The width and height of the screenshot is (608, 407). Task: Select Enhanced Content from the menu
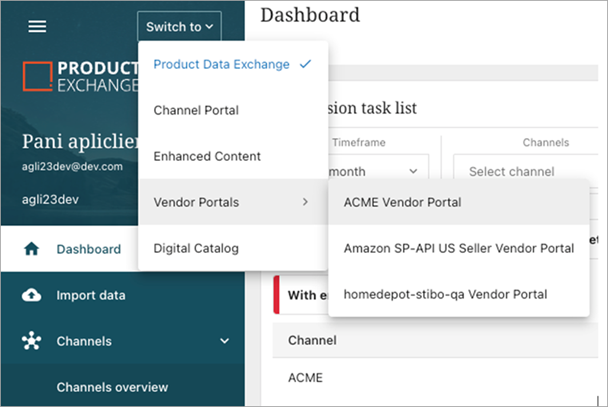tap(207, 156)
